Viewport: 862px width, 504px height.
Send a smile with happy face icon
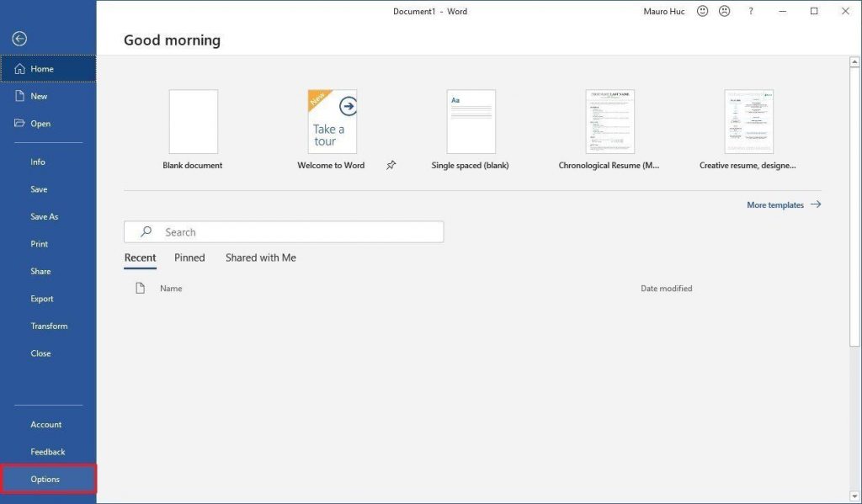[702, 11]
